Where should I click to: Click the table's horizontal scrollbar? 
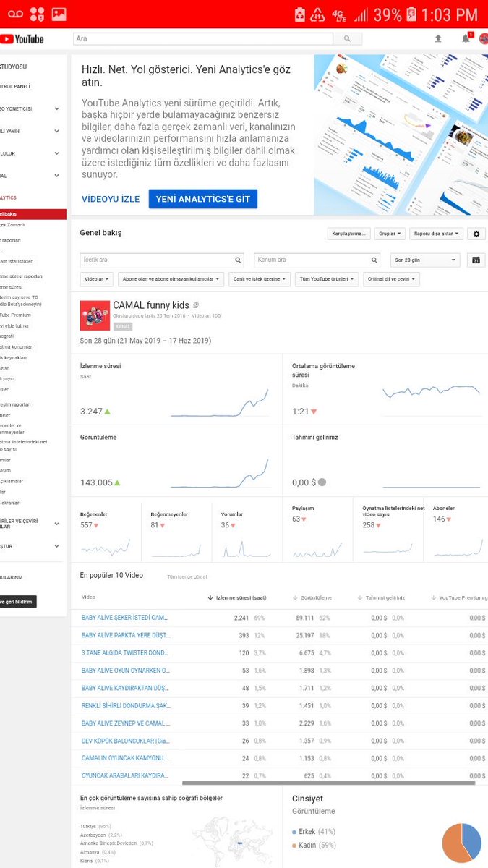pyautogui.click(x=328, y=782)
